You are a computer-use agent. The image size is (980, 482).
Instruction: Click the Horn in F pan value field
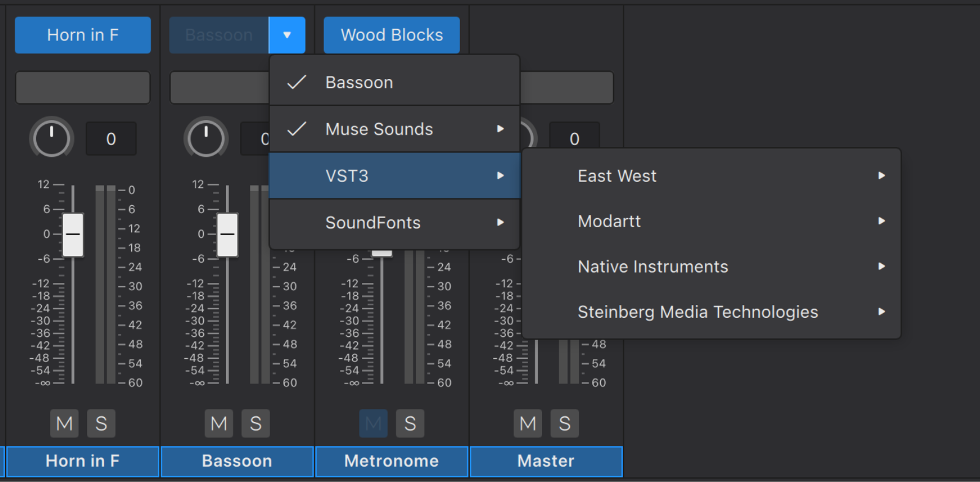[x=111, y=139]
